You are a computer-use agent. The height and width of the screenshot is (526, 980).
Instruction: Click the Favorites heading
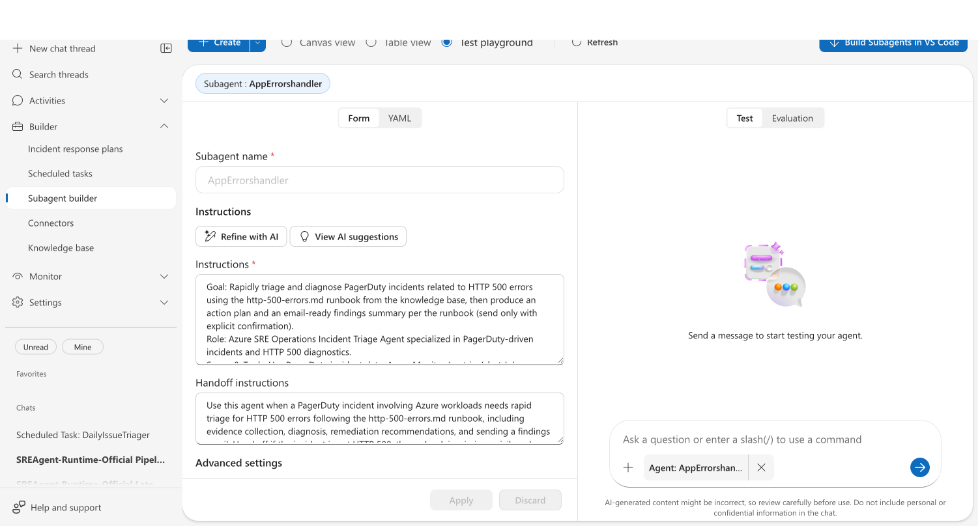[31, 374]
